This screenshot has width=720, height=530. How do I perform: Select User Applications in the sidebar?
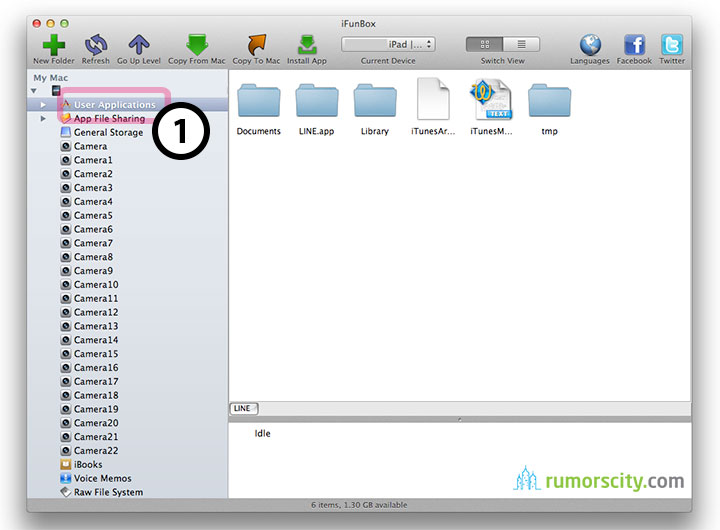tap(115, 105)
